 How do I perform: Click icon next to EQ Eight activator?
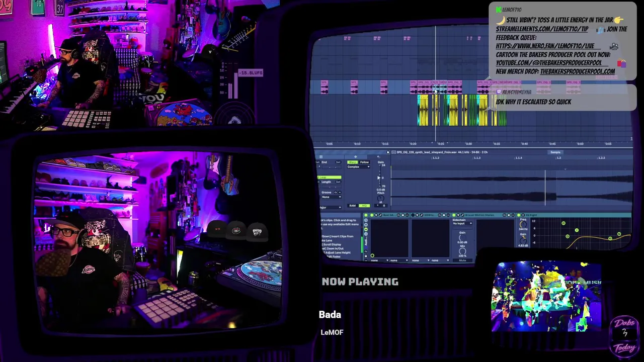pyautogui.click(x=523, y=215)
